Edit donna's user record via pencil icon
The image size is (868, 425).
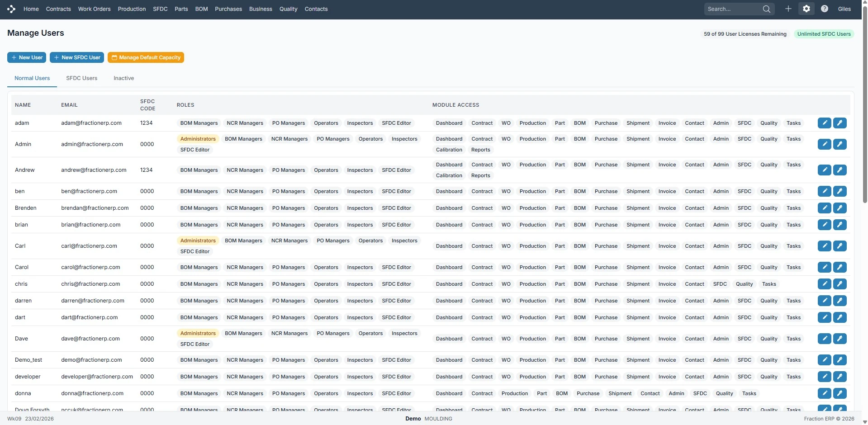coord(824,393)
